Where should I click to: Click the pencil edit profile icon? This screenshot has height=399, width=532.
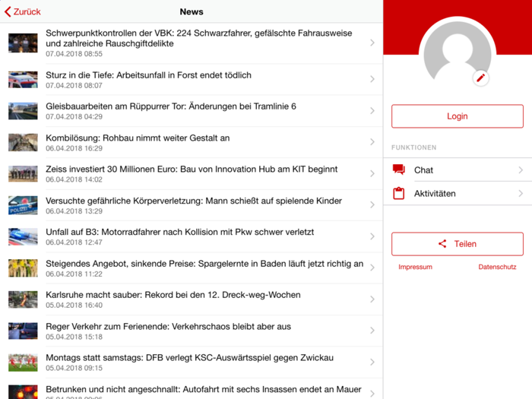pyautogui.click(x=480, y=78)
